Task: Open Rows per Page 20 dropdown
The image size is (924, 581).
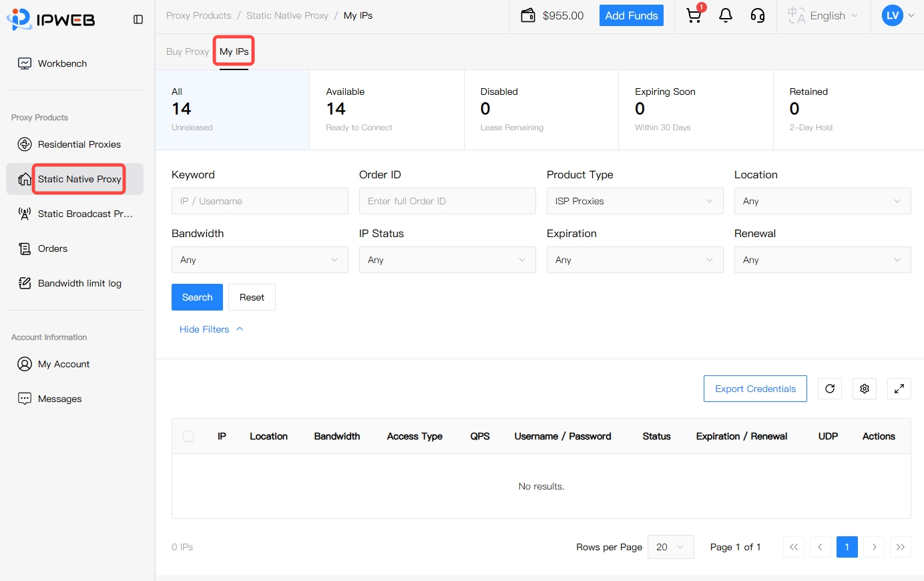Action: pyautogui.click(x=671, y=547)
